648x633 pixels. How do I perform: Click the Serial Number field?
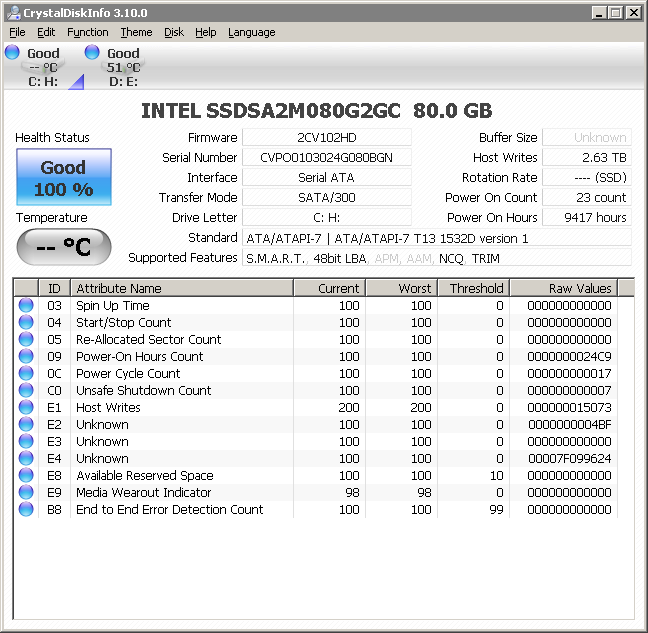(x=326, y=158)
